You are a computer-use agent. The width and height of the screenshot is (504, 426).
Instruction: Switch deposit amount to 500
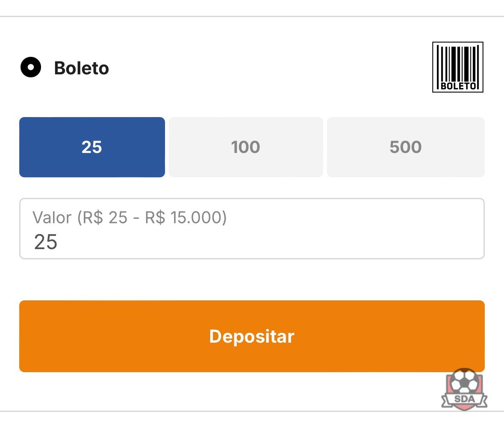406,147
